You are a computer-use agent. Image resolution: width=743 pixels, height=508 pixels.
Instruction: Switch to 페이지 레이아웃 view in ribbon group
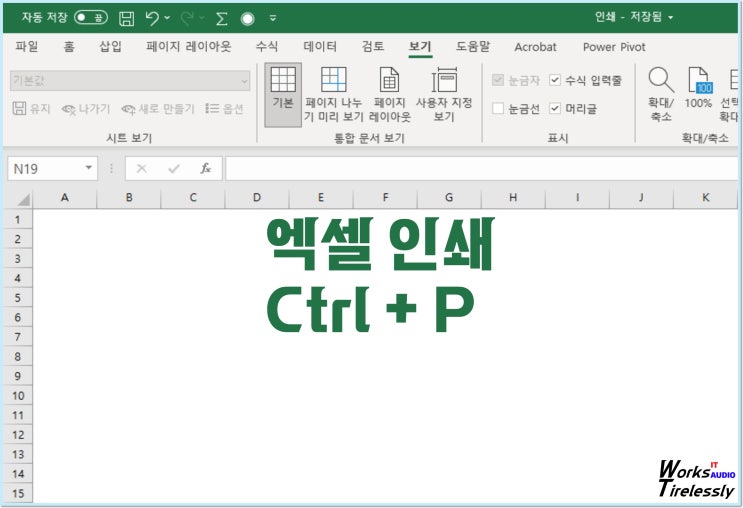pos(390,95)
